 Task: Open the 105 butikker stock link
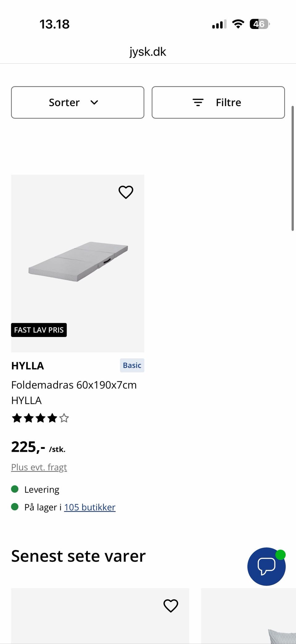coord(90,507)
